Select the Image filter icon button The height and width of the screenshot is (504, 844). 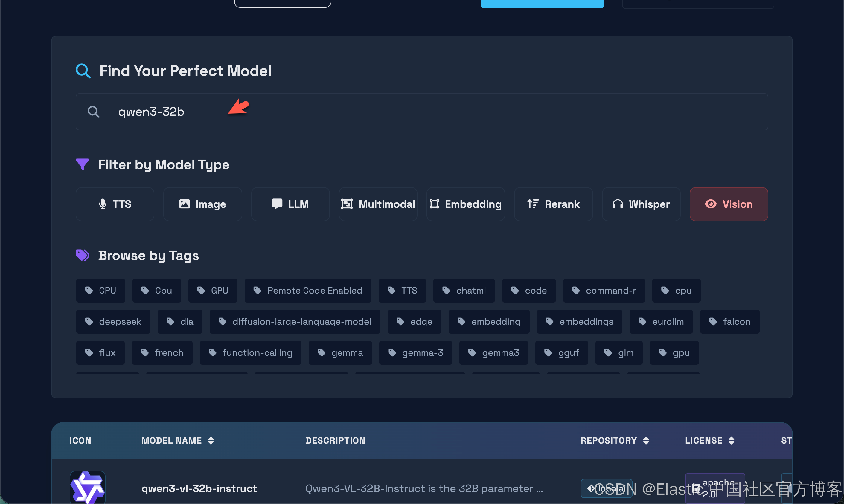coord(202,204)
